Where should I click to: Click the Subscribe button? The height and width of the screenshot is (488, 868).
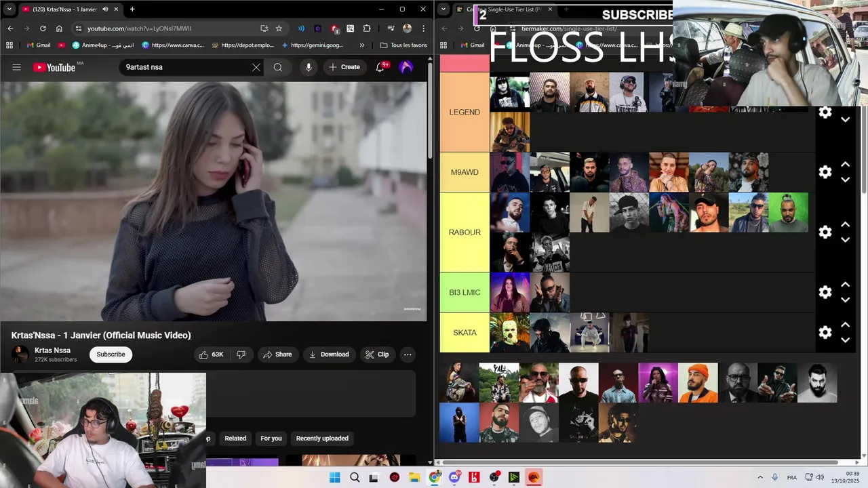click(x=111, y=354)
